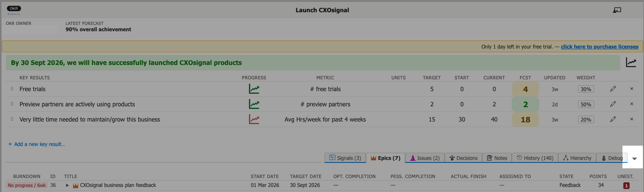Screen dimensions: 644x192
Task: Open the objective trend chart icon
Action: coord(631,62)
